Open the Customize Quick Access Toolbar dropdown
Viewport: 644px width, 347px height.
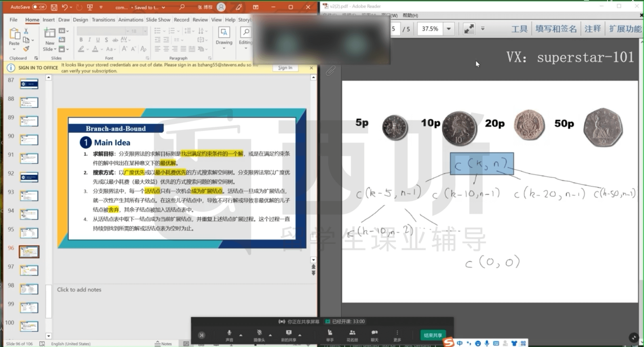click(x=101, y=7)
